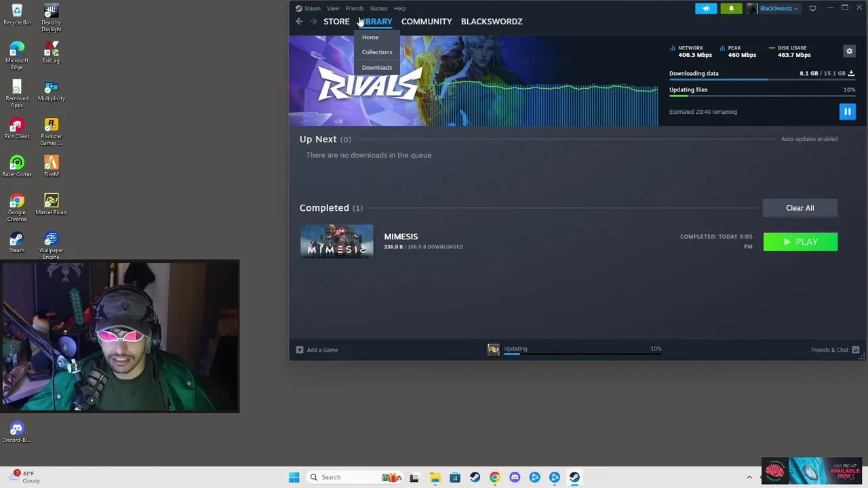Image resolution: width=868 pixels, height=488 pixels.
Task: Click the taskbar Search box
Action: tap(355, 477)
